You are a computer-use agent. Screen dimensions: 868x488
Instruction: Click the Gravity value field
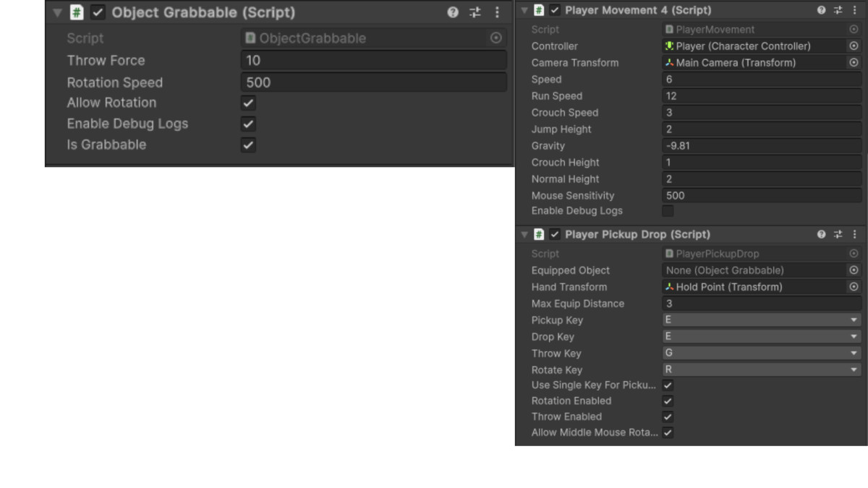click(x=762, y=145)
